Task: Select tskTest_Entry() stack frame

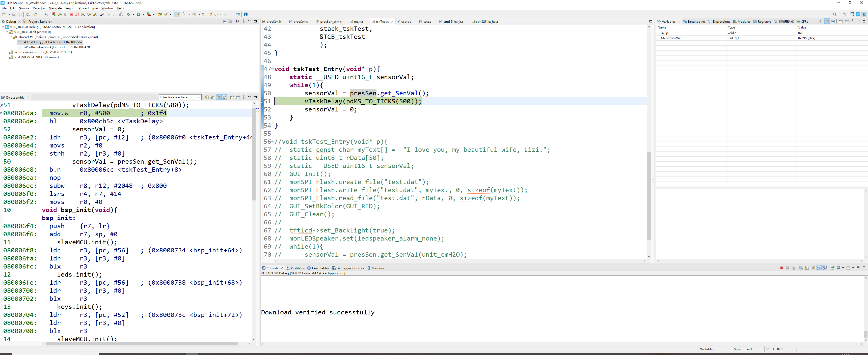Action: click(50, 42)
